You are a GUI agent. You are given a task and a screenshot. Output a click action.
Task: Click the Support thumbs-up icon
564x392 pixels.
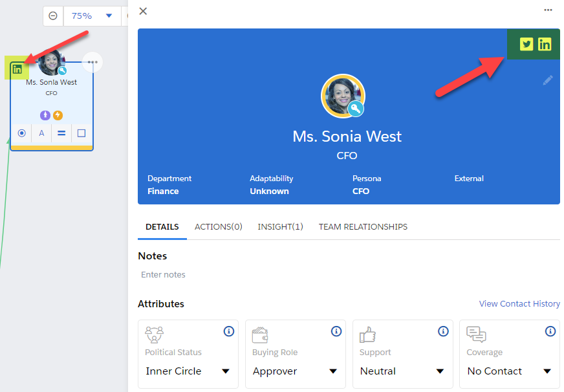[x=367, y=335]
